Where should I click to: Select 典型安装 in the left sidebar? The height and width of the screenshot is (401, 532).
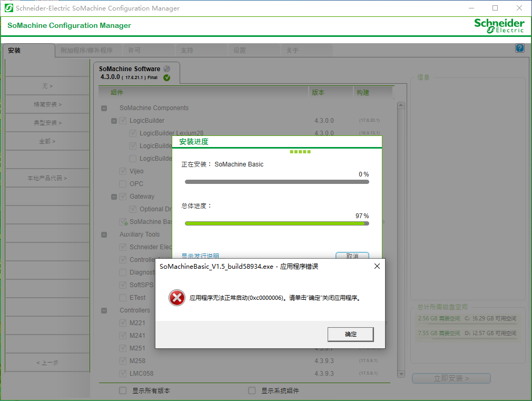tap(47, 123)
